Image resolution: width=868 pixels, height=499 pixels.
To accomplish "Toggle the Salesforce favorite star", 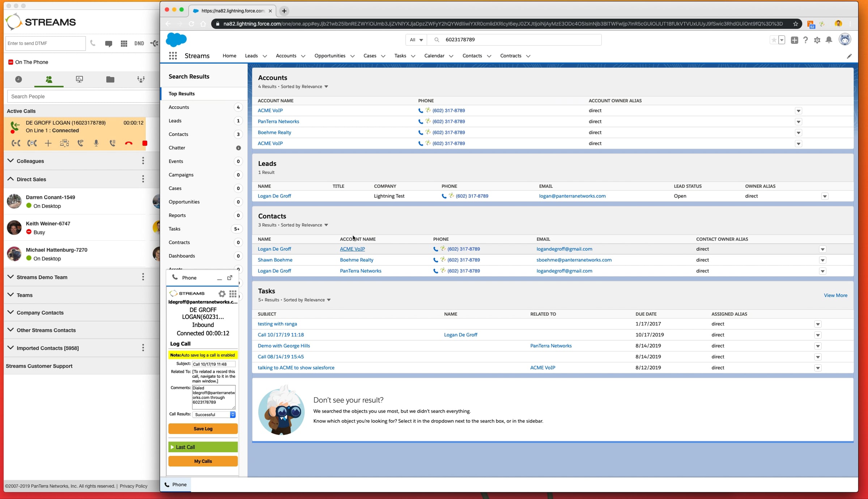I will point(774,40).
